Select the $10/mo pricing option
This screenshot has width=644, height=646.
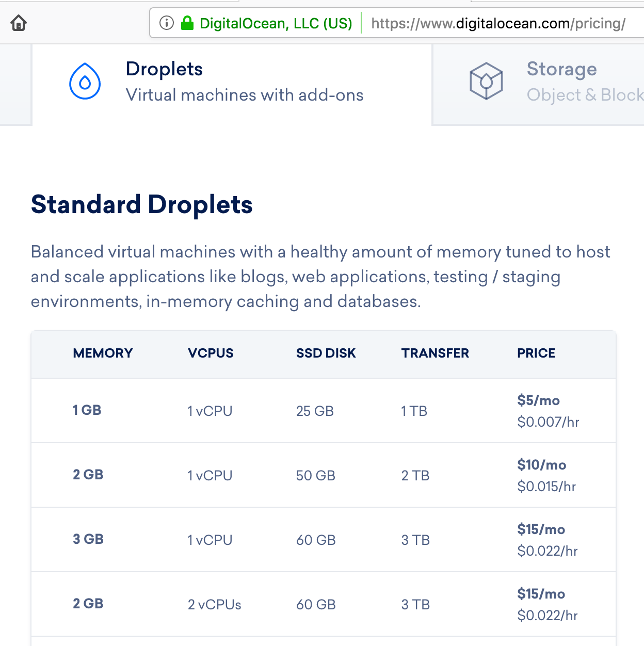tap(542, 465)
